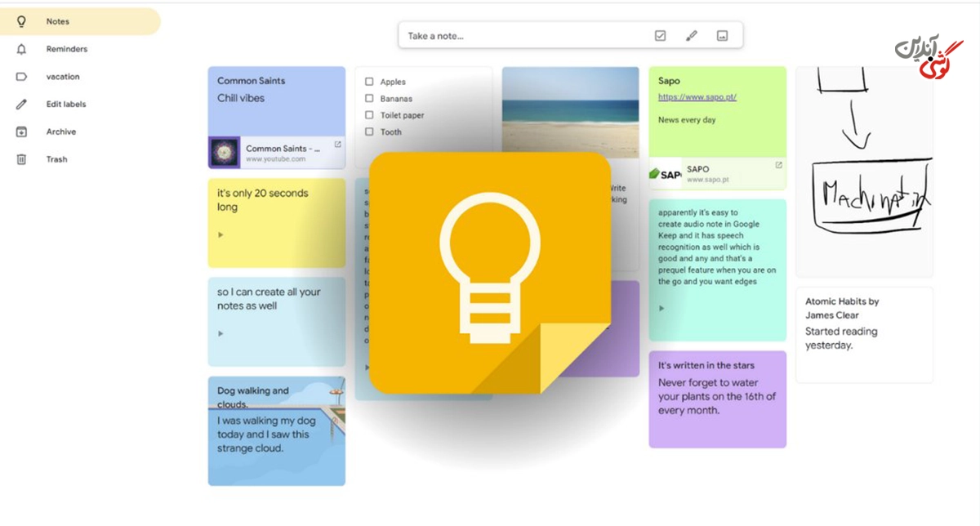Open Common Saints link in new tab icon
Screen dimensions: 980x526
[338, 144]
